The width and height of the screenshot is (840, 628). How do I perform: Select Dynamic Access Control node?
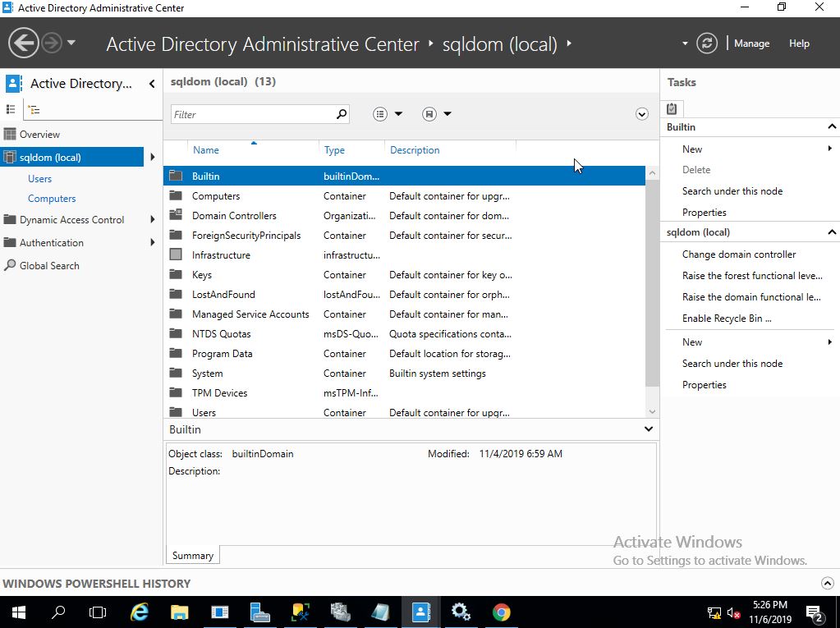point(71,219)
